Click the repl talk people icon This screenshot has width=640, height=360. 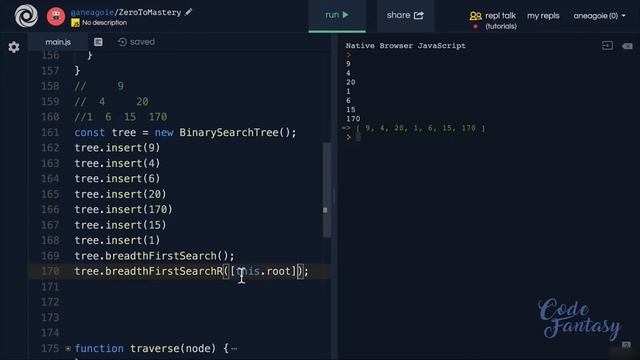coord(476,16)
